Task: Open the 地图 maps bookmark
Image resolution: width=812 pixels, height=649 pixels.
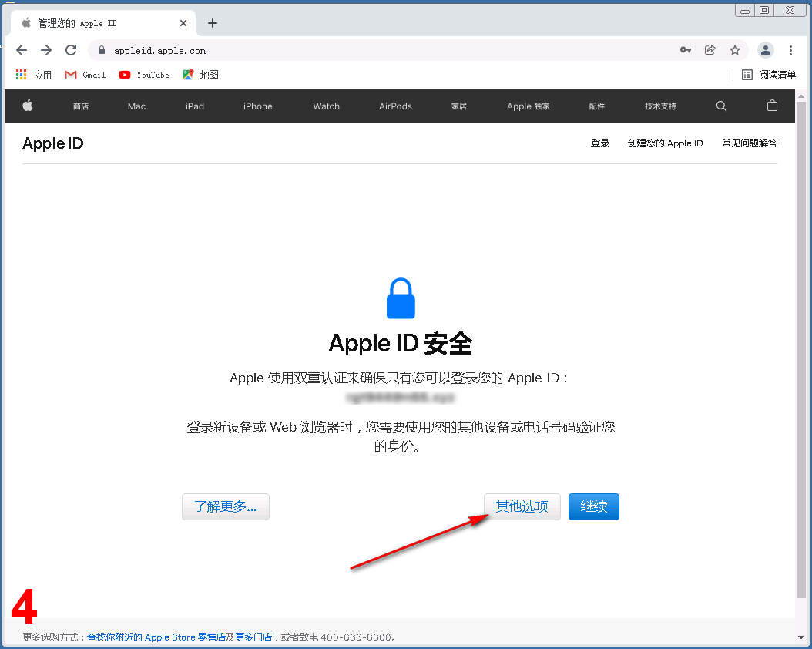Action: click(200, 75)
